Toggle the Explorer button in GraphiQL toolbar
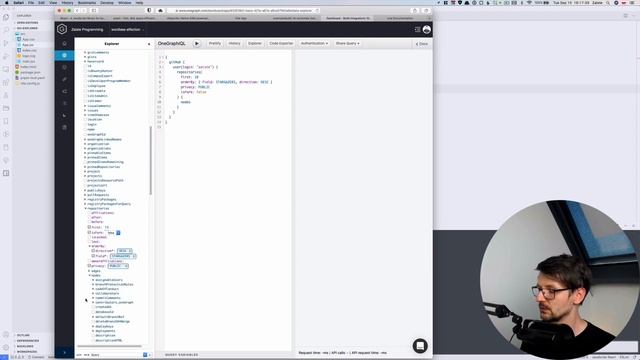Viewport: 640px width, 360px height. click(x=255, y=43)
